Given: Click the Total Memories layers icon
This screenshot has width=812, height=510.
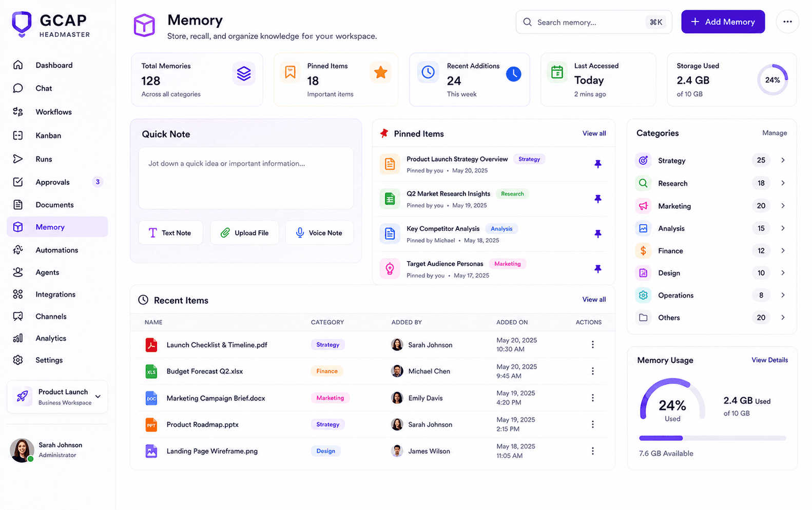Looking at the screenshot, I should pos(244,73).
